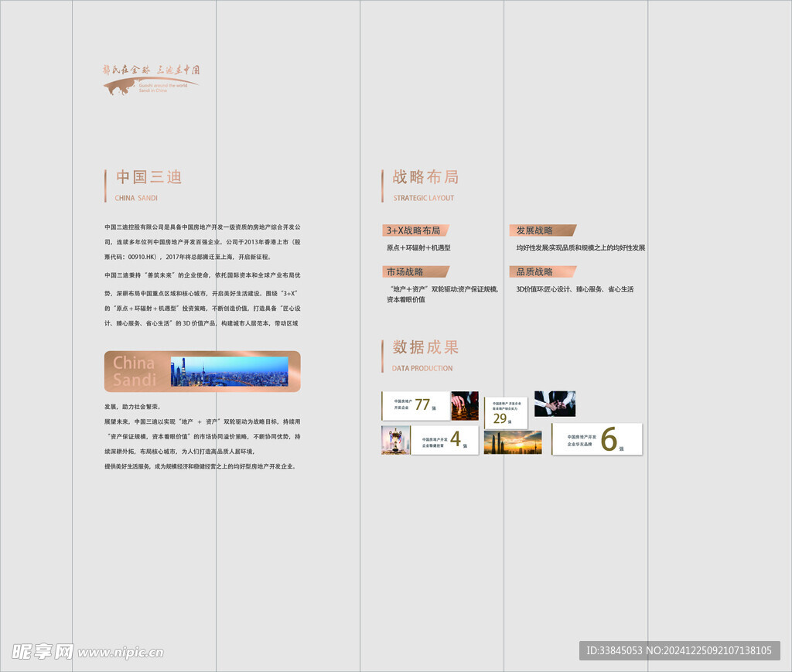Click the DATA PRODUCTION subtitle
This screenshot has height=672, width=792.
(422, 368)
